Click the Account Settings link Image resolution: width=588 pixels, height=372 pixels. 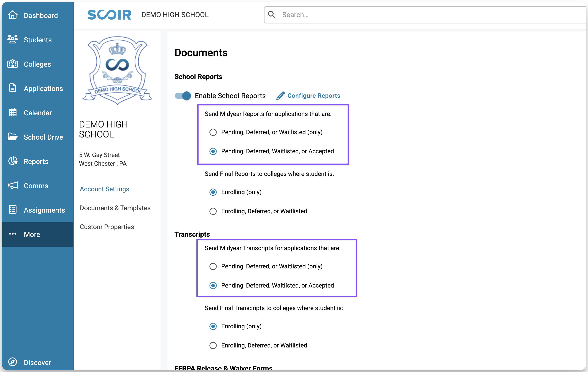click(x=104, y=189)
